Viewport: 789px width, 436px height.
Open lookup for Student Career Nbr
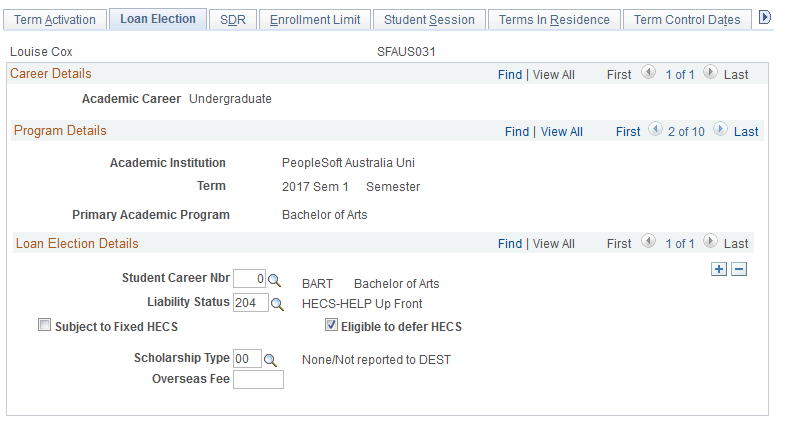tap(277, 281)
